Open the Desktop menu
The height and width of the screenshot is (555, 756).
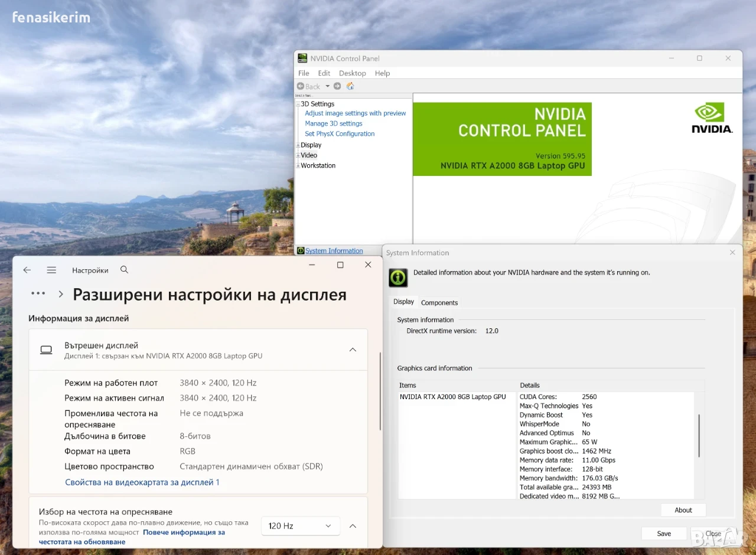pos(353,73)
